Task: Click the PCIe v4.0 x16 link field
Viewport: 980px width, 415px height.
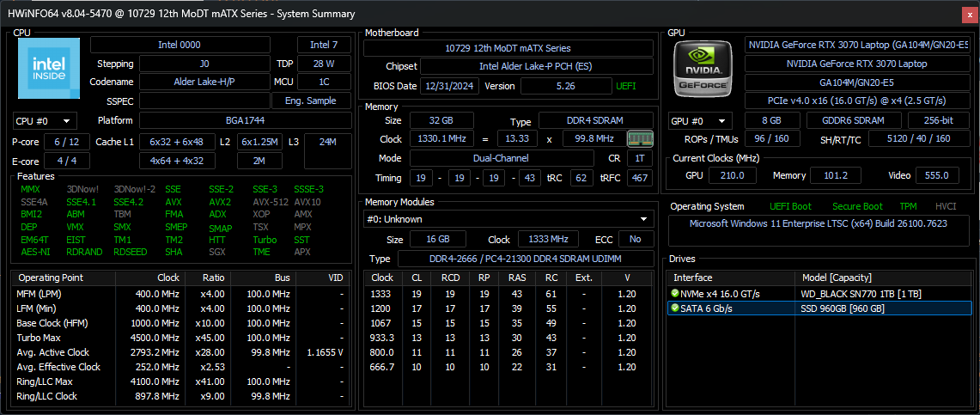Action: tap(856, 101)
